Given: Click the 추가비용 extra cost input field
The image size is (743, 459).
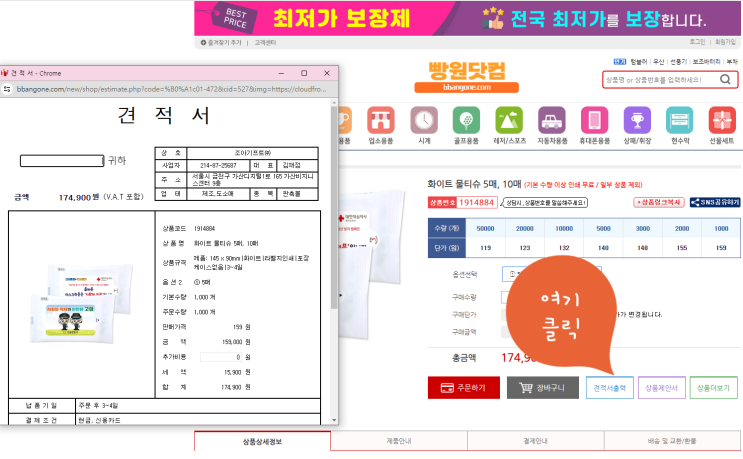Looking at the screenshot, I should click(x=221, y=357).
